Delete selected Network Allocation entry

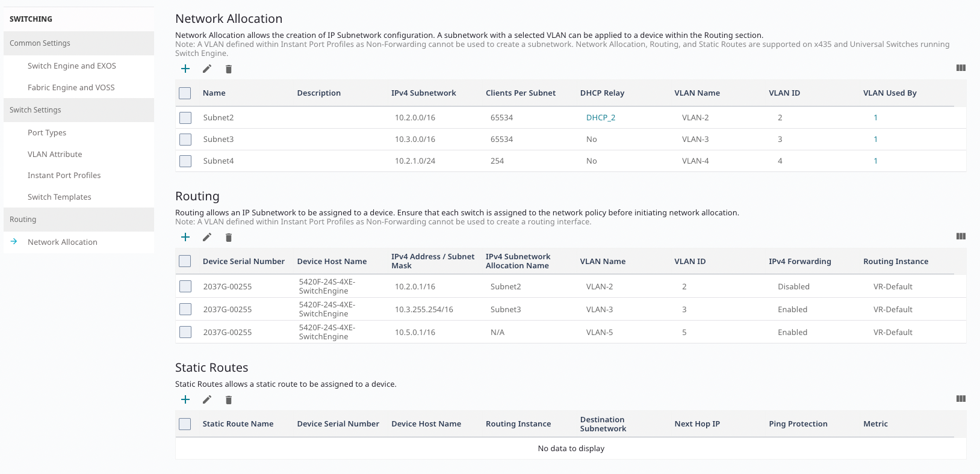tap(229, 69)
